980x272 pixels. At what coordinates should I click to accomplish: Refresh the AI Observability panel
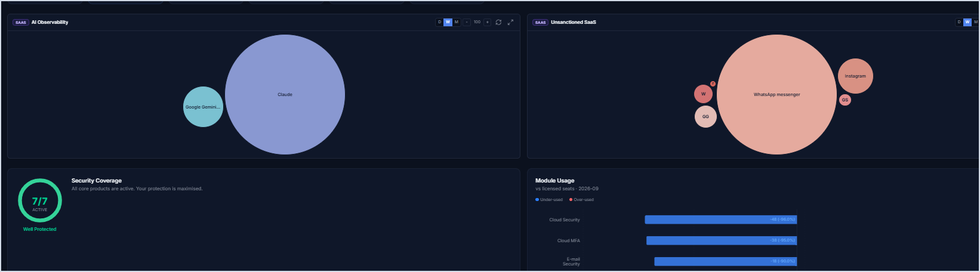pos(498,22)
